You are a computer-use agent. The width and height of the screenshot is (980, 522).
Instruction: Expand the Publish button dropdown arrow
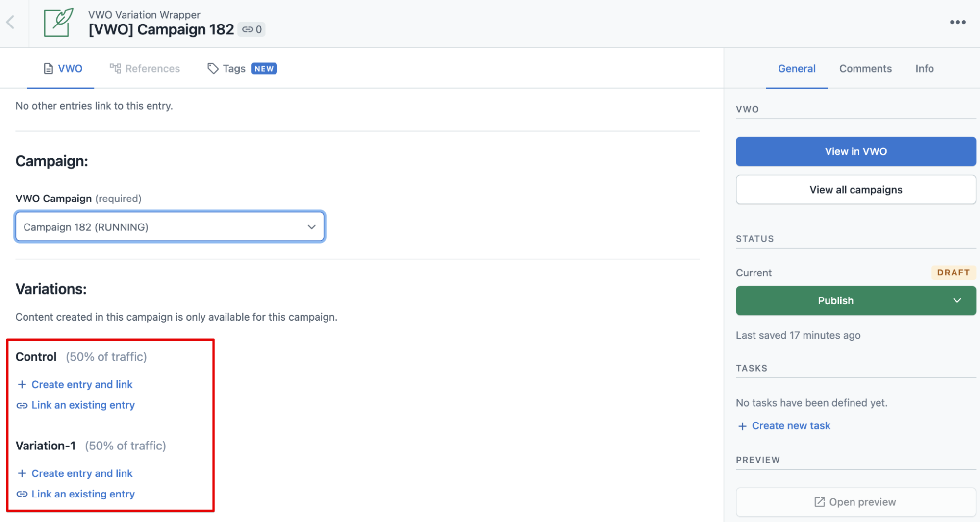pyautogui.click(x=957, y=300)
